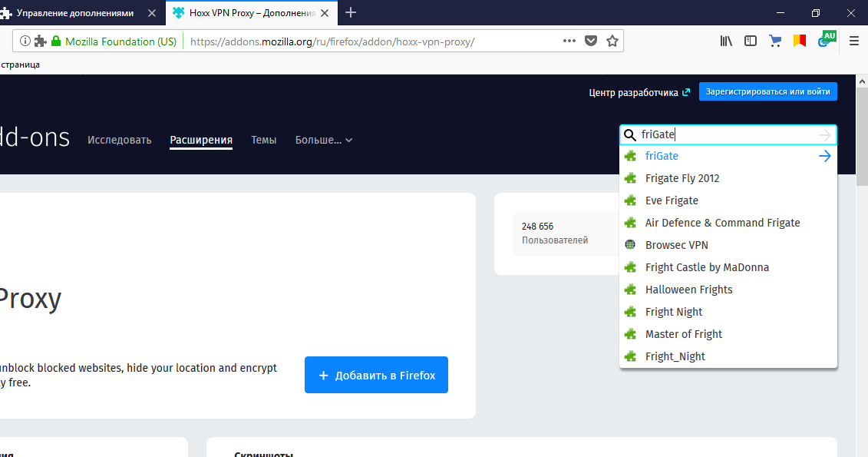868x457 pixels.
Task: Click the Пользователей label
Action: [555, 240]
